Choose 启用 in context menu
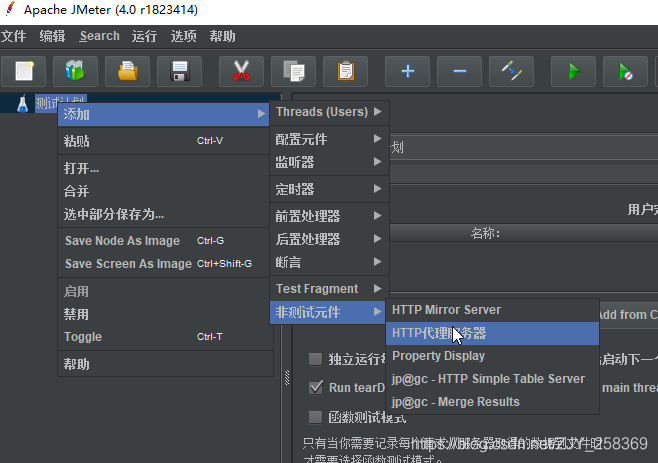The image size is (658, 463). [x=164, y=291]
